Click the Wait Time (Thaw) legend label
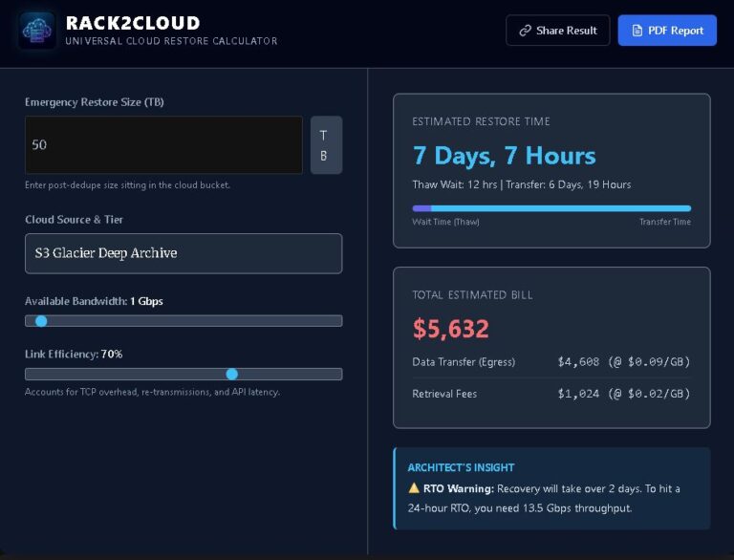Viewport: 734px width, 560px height. (445, 222)
